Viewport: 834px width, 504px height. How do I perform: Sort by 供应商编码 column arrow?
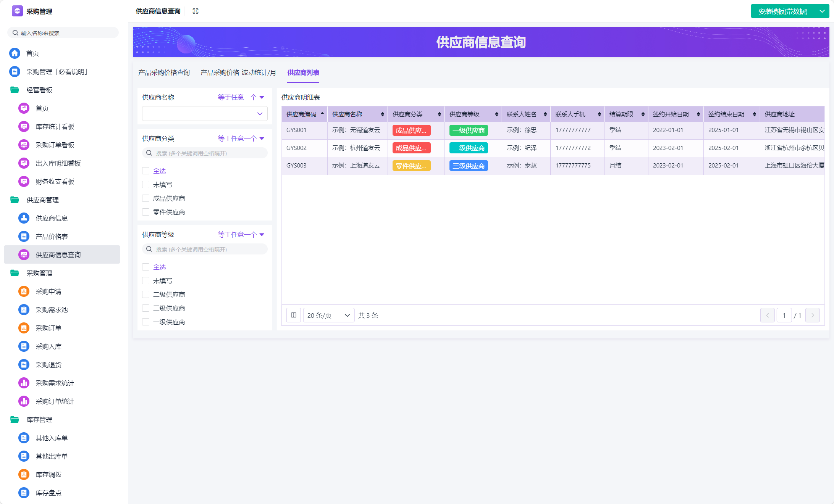[322, 114]
